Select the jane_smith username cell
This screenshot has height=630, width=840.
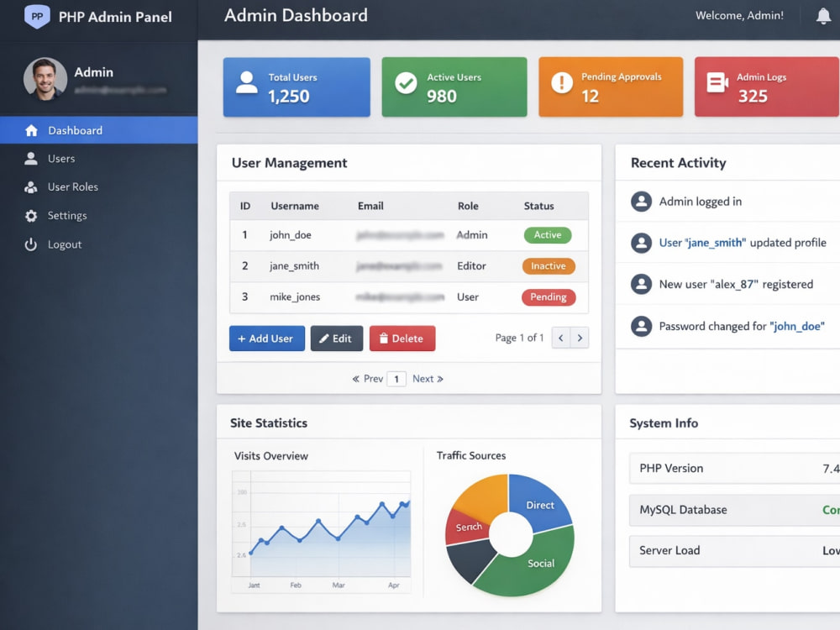(x=294, y=266)
